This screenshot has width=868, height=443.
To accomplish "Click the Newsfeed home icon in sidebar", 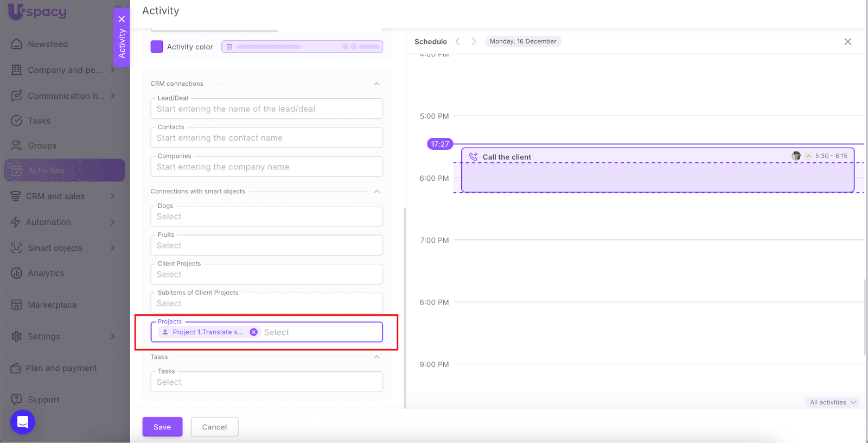I will point(17,44).
